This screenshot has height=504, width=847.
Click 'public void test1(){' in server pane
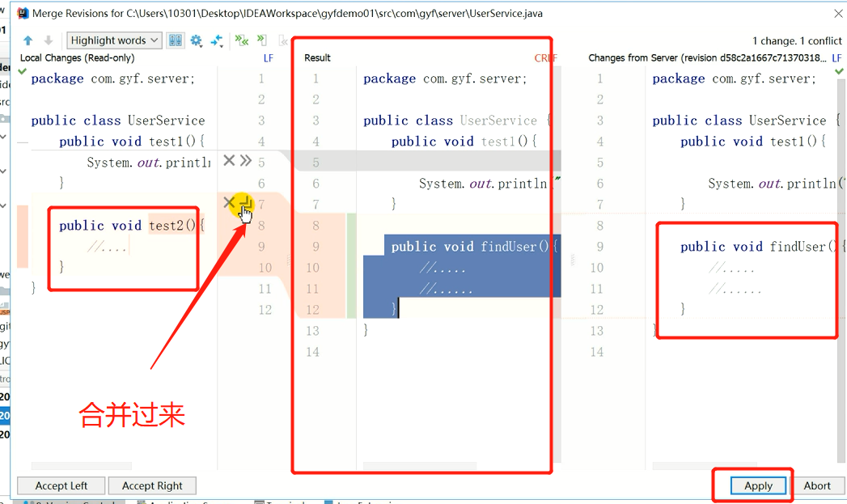[753, 141]
